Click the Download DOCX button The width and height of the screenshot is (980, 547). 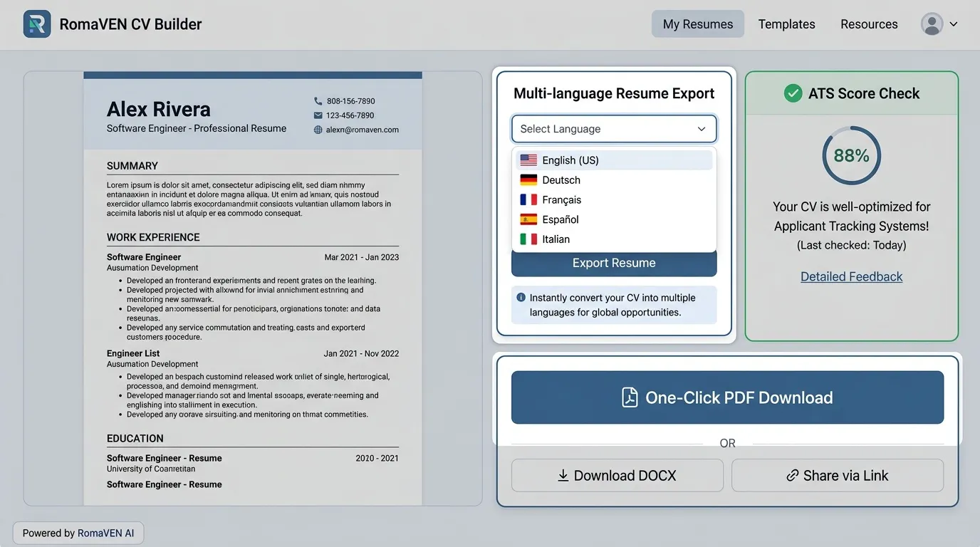(617, 476)
